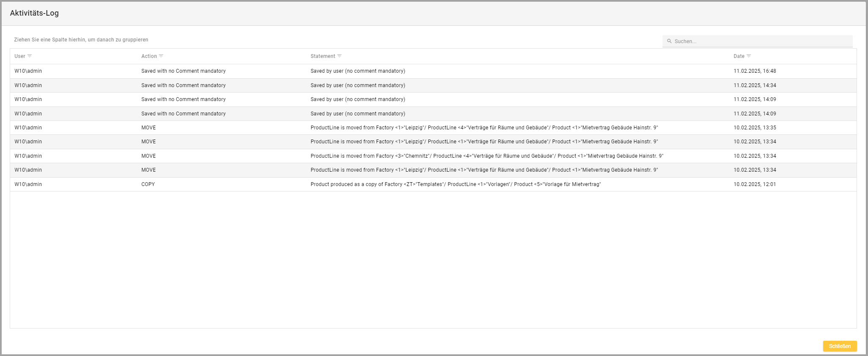
Task: Sort by the Action column header
Action: pyautogui.click(x=149, y=56)
